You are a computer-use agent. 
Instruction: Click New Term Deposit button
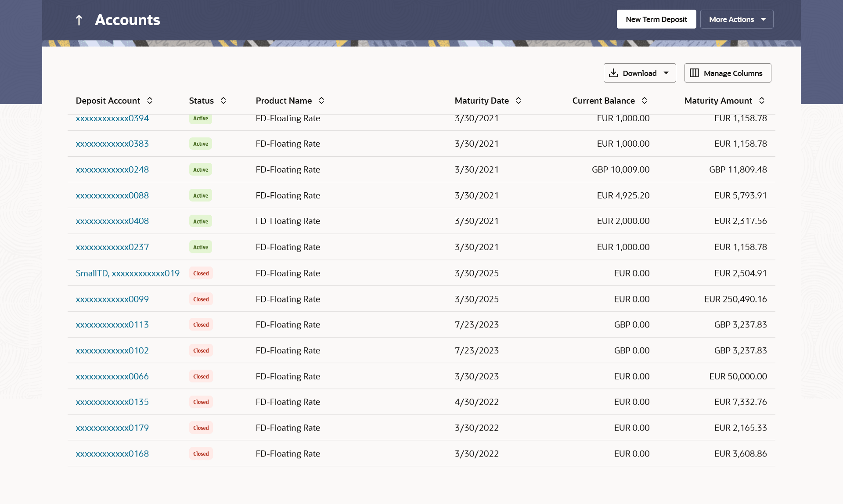click(656, 19)
